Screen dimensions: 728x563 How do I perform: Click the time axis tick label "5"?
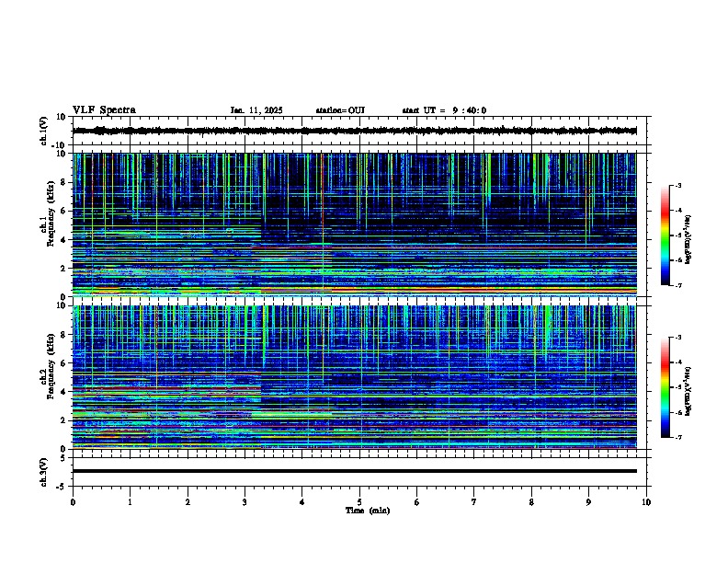click(359, 502)
